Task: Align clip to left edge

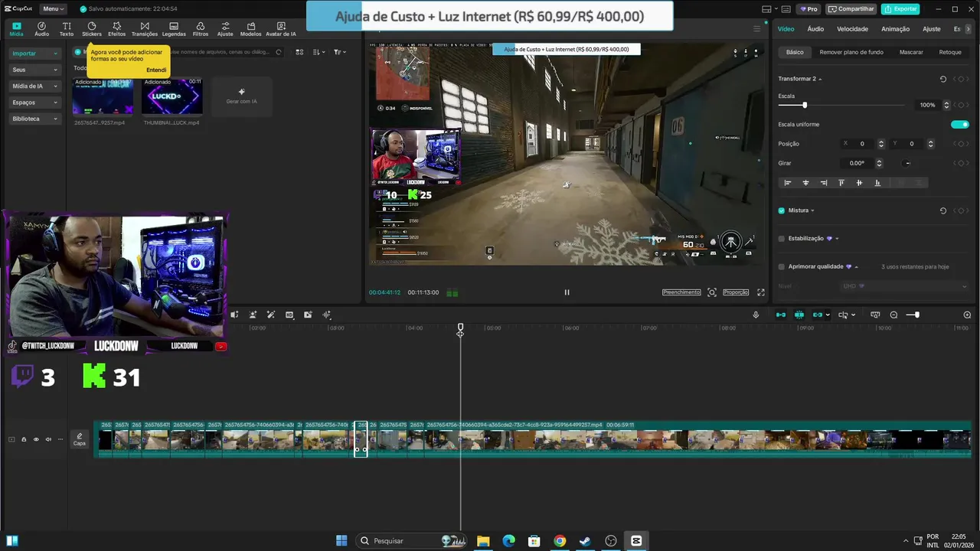Action: (788, 183)
